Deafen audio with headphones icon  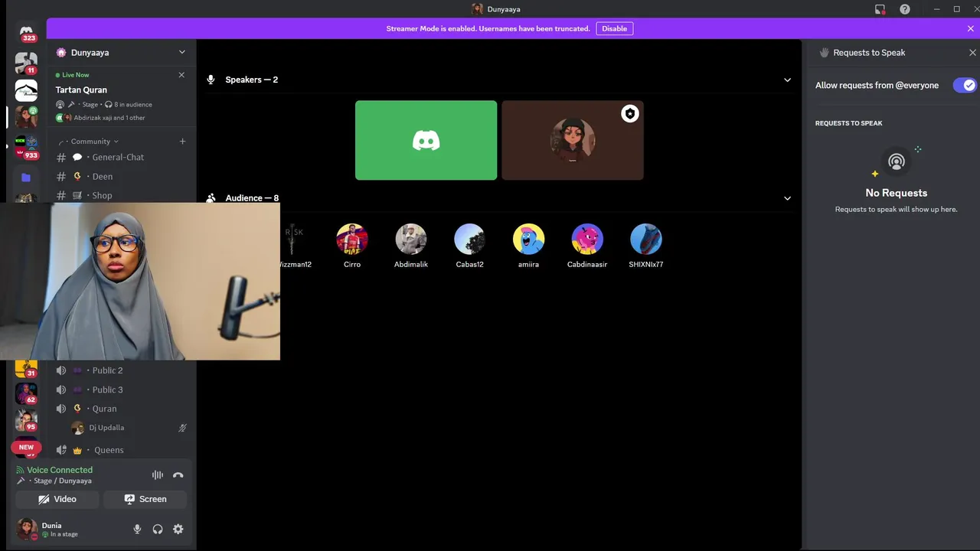pyautogui.click(x=158, y=529)
